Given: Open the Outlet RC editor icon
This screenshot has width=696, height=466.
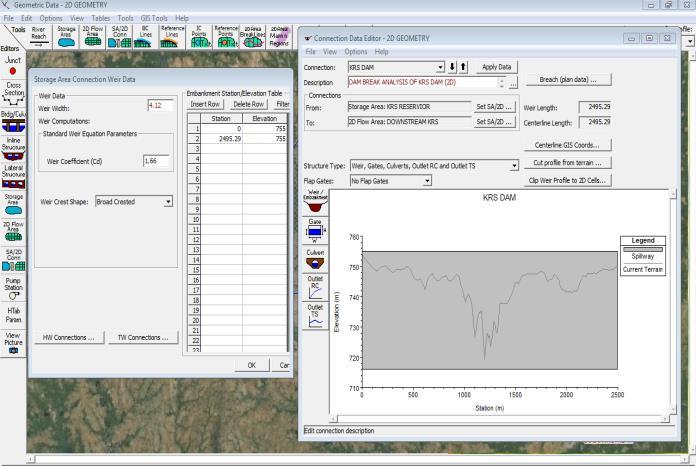Looking at the screenshot, I should pyautogui.click(x=315, y=287).
